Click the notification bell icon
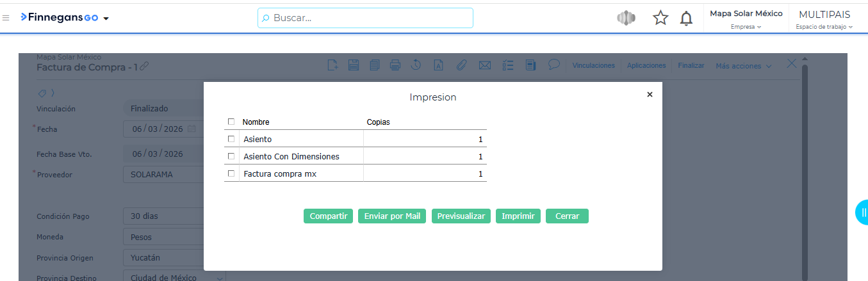 point(686,19)
